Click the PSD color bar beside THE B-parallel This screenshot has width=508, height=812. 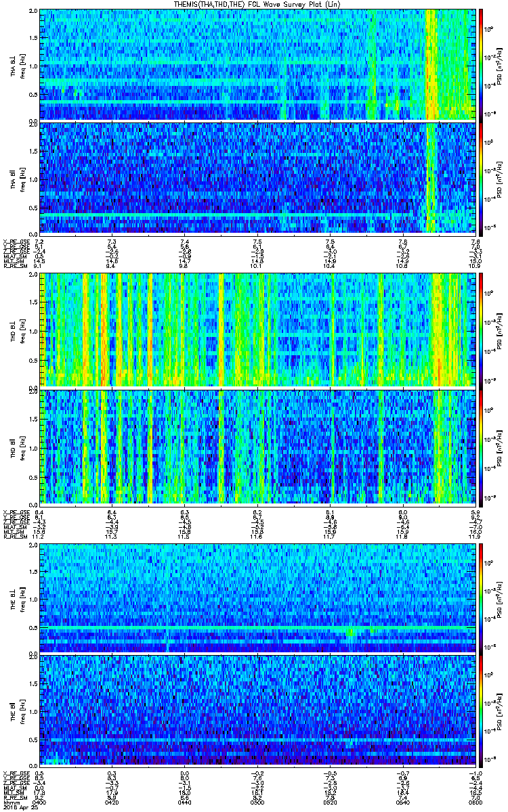[482, 710]
